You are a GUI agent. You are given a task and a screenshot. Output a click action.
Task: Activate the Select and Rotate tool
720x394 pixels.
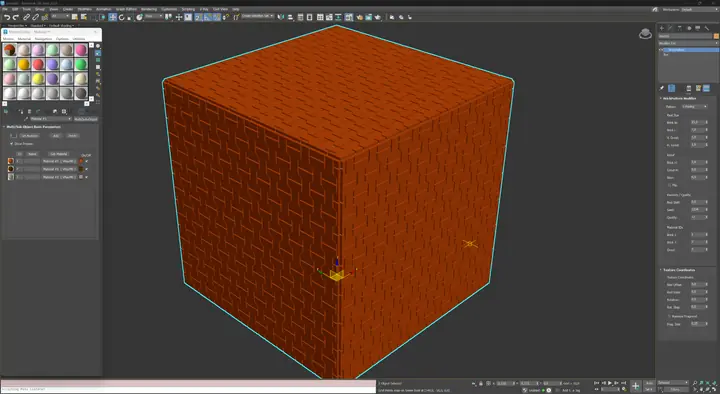122,17
